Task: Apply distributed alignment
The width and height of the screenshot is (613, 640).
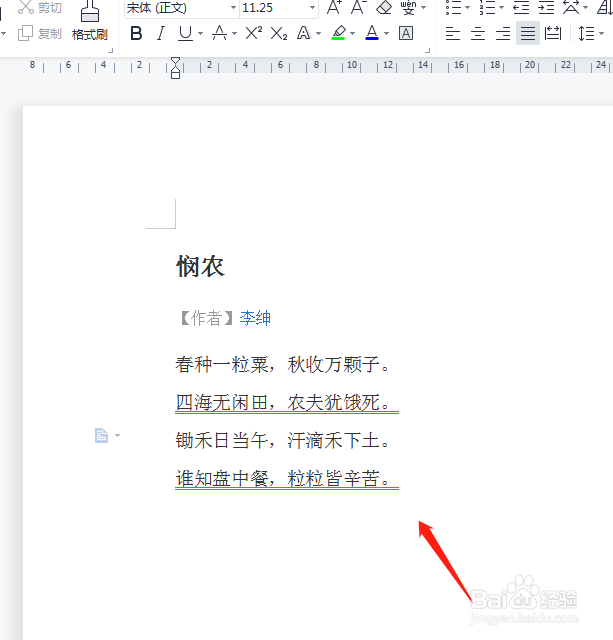Action: tap(553, 33)
